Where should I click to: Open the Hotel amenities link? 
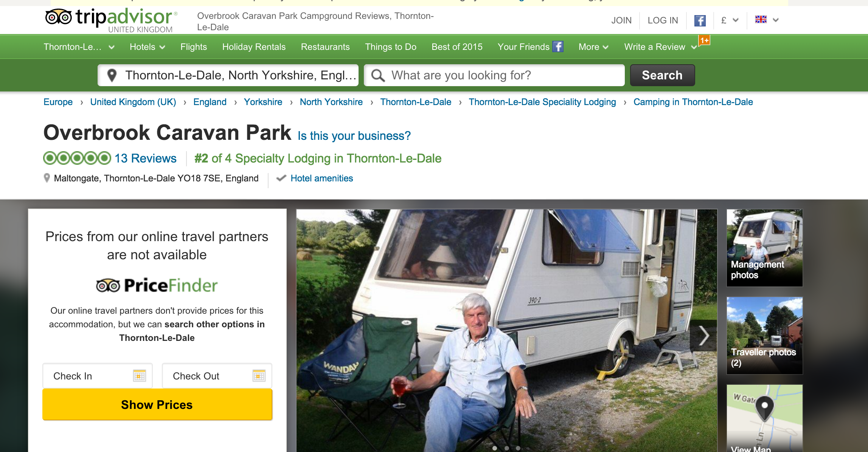click(x=321, y=178)
